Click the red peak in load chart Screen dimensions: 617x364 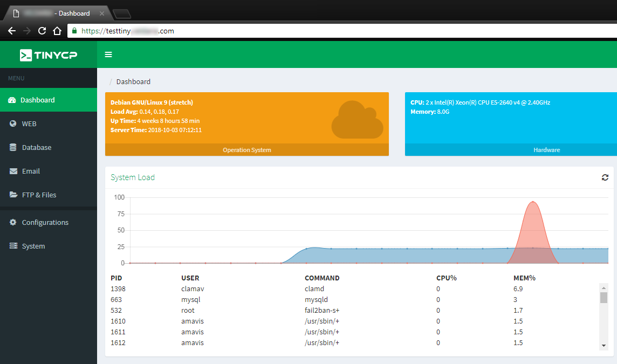coord(533,202)
